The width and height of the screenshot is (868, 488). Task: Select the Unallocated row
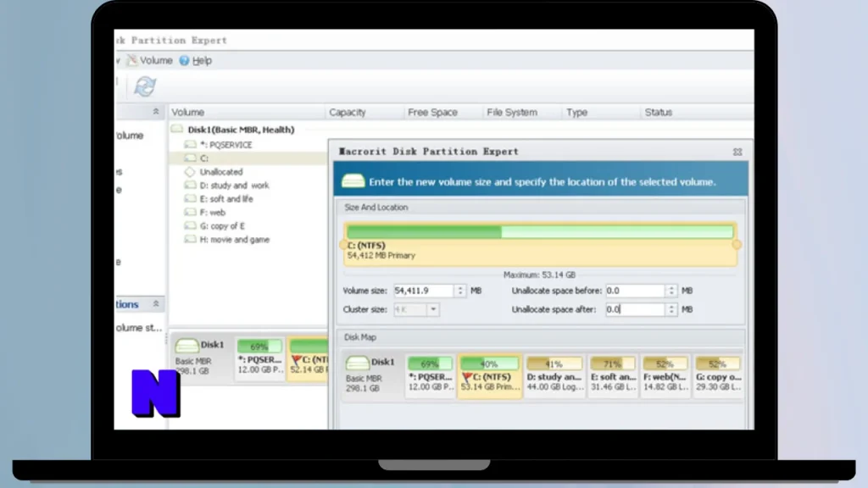[x=221, y=172]
